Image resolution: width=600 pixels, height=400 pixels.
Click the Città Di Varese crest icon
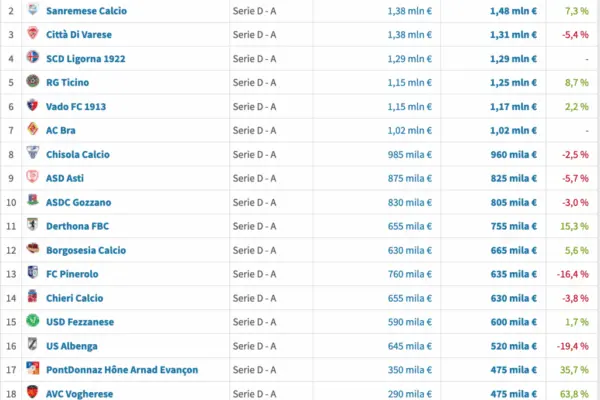(x=32, y=34)
